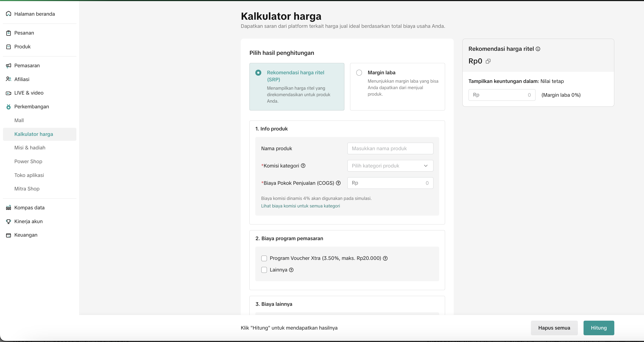Viewport: 644px width, 342px height.
Task: Enable the Program Voucher Xtra checkbox
Action: click(x=264, y=258)
